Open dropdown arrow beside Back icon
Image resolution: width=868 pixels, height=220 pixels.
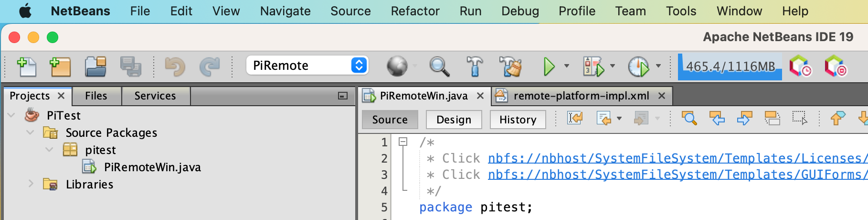point(619,118)
